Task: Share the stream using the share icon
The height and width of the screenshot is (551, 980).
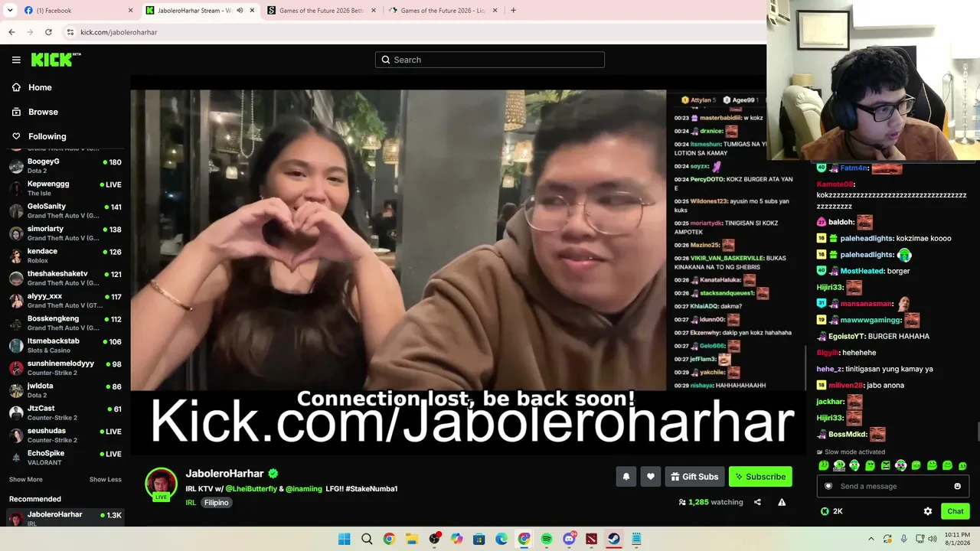Action: coord(757,502)
